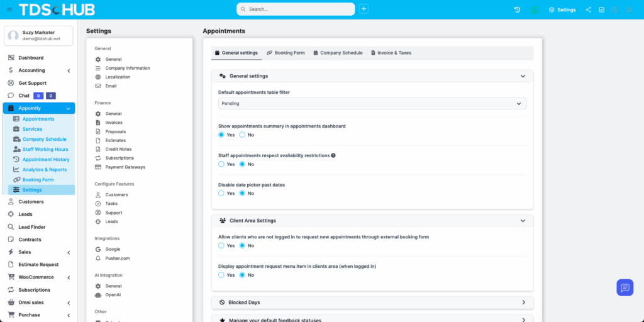Switch to the Booking Form tab

[x=286, y=53]
